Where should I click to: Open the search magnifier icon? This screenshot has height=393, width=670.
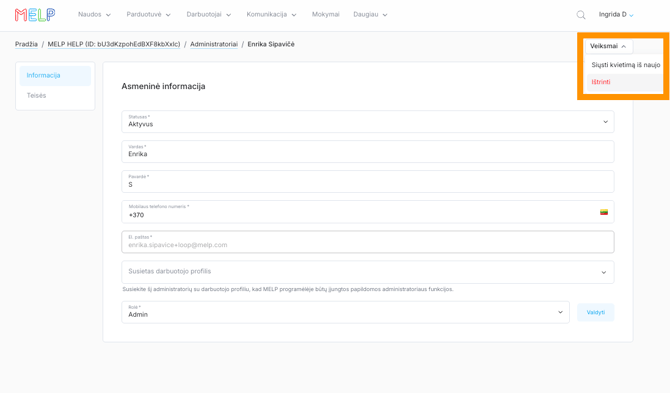(x=581, y=15)
